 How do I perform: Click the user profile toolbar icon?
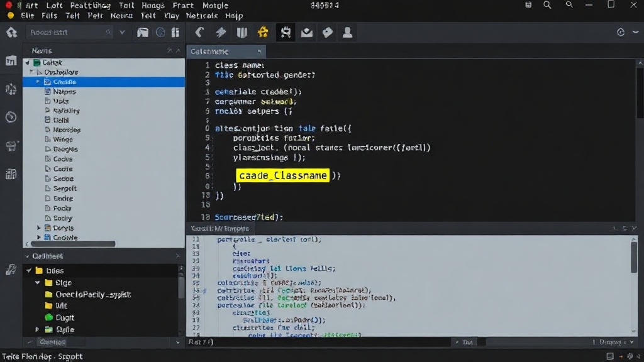pos(347,33)
